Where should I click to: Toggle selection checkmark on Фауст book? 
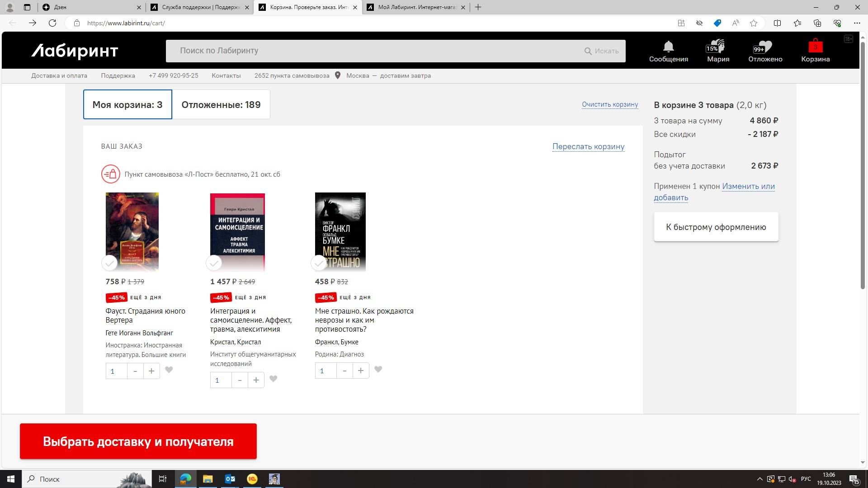pos(109,263)
